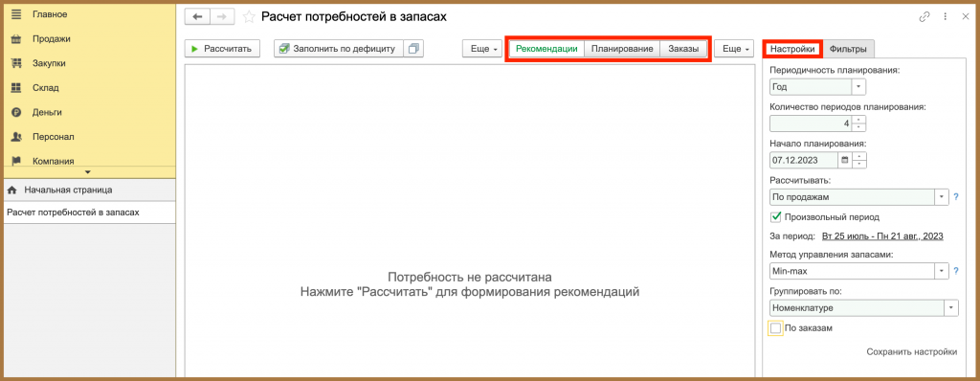Add page to favorites with the star
980x381 pixels.
pyautogui.click(x=248, y=17)
